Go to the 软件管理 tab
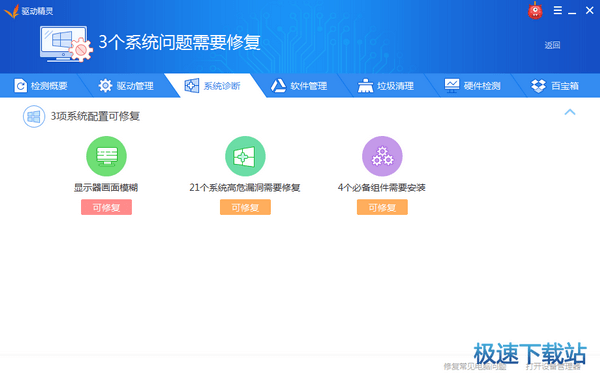600x378 pixels. point(299,86)
